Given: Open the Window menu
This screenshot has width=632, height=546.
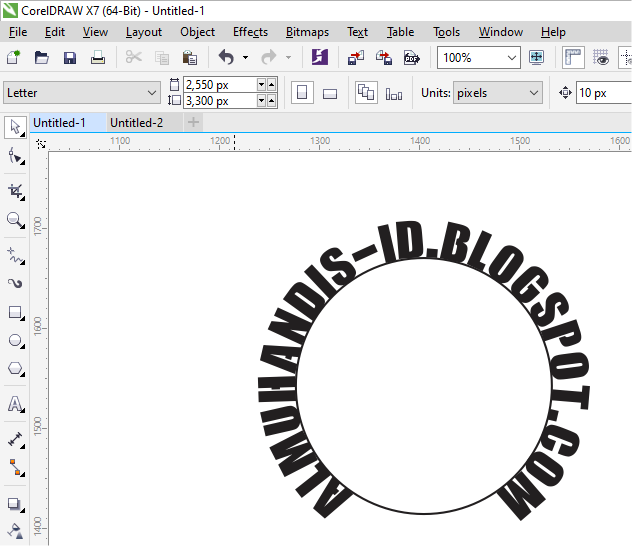Looking at the screenshot, I should tap(501, 32).
